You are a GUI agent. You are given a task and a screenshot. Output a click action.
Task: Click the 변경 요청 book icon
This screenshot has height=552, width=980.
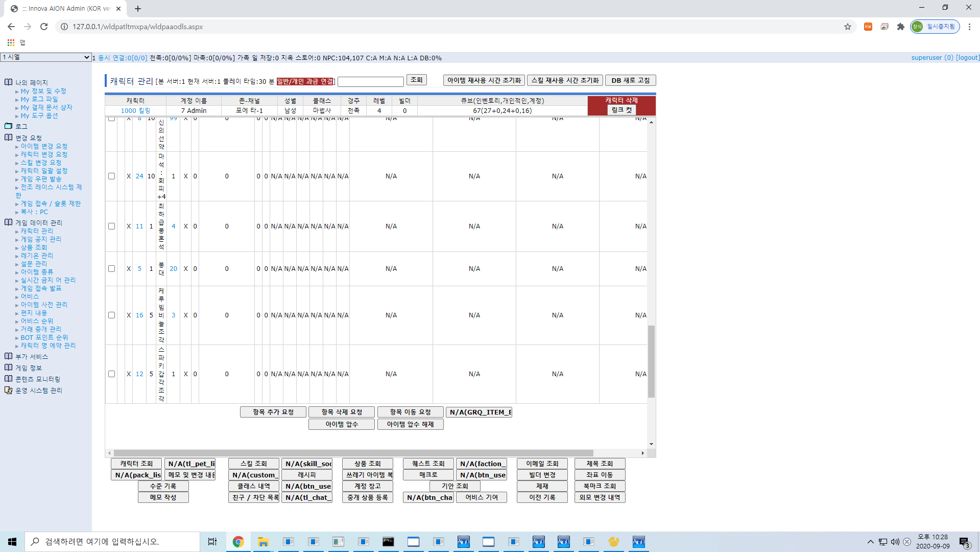(8, 137)
